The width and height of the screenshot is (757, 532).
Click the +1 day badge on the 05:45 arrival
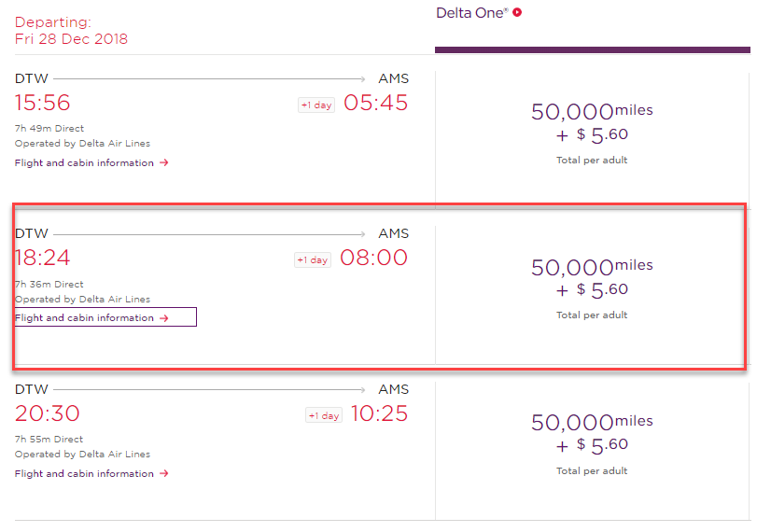[315, 105]
